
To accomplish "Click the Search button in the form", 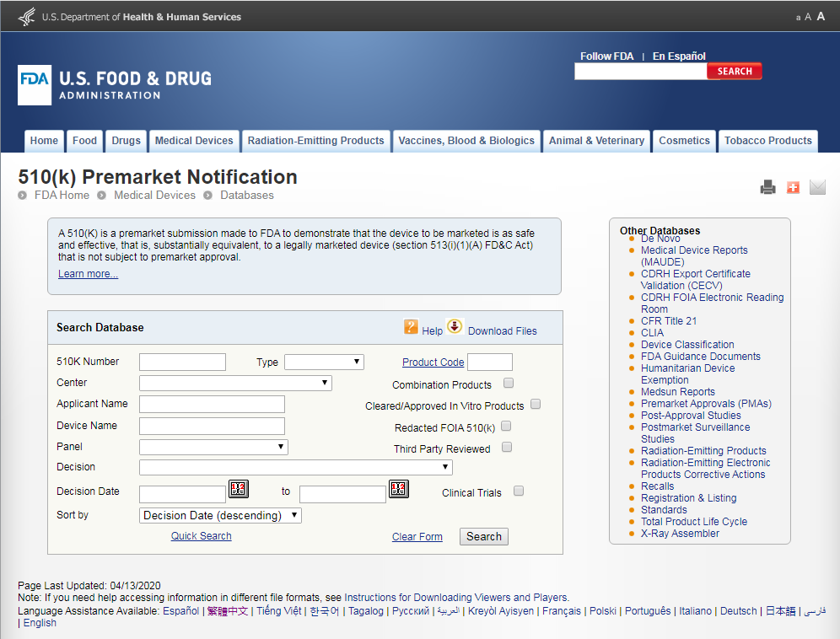I will [x=484, y=537].
